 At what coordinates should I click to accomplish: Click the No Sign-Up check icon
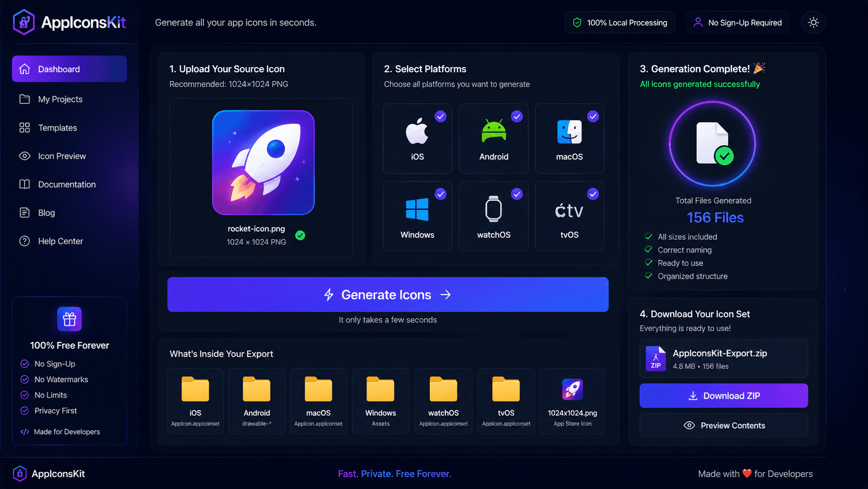coord(24,364)
